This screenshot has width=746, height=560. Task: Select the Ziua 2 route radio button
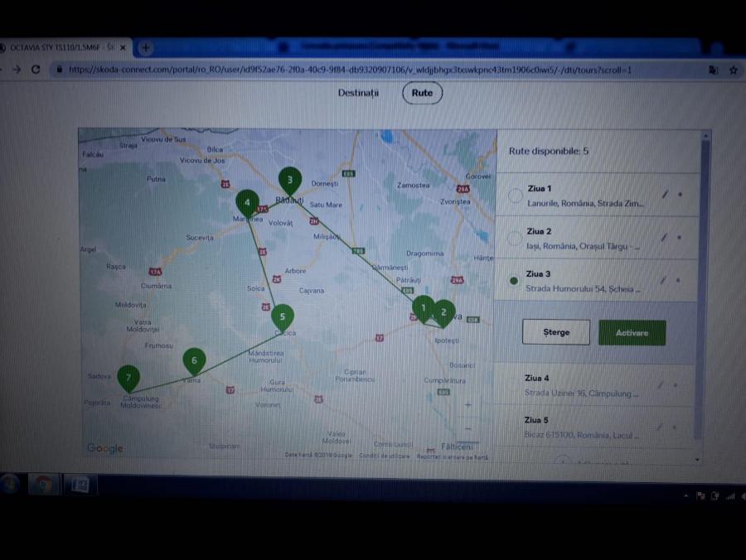point(515,238)
